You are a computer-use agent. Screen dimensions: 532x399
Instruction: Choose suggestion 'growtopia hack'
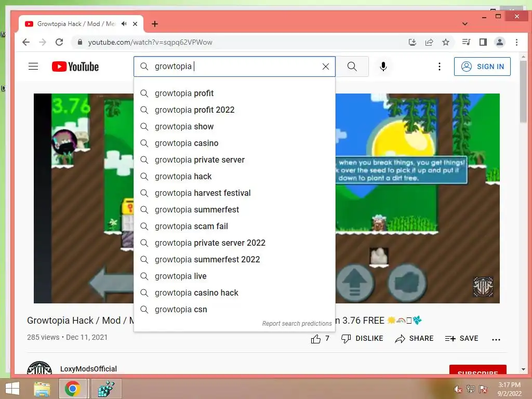pos(234,177)
